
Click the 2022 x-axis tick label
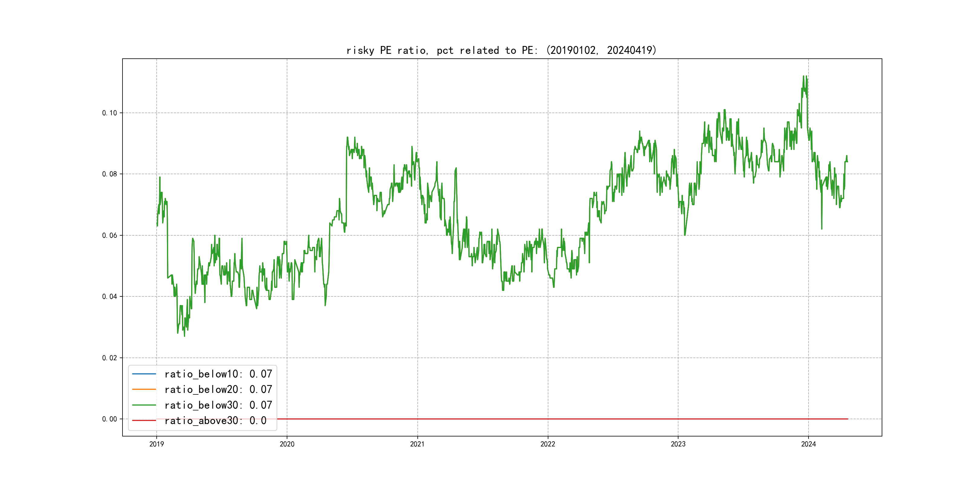tap(548, 444)
